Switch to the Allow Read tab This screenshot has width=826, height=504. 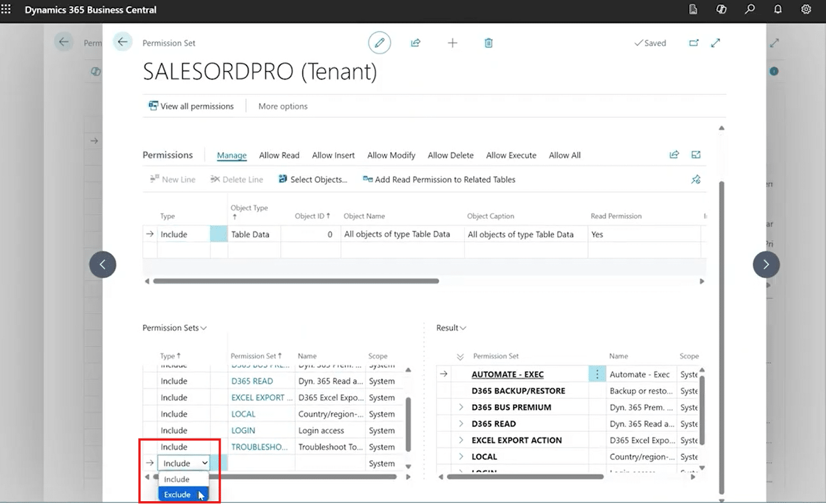[279, 155]
